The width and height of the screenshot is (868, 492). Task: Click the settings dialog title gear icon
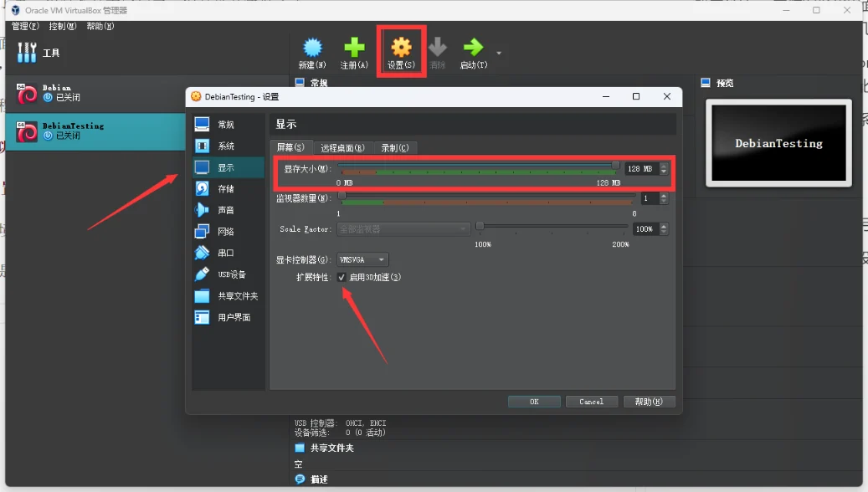pos(195,96)
